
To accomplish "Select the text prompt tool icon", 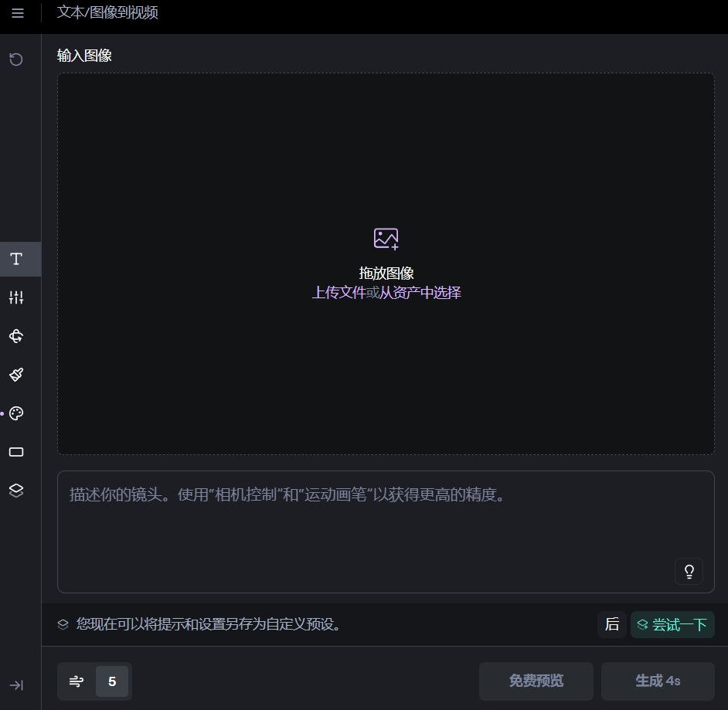I will 16,259.
